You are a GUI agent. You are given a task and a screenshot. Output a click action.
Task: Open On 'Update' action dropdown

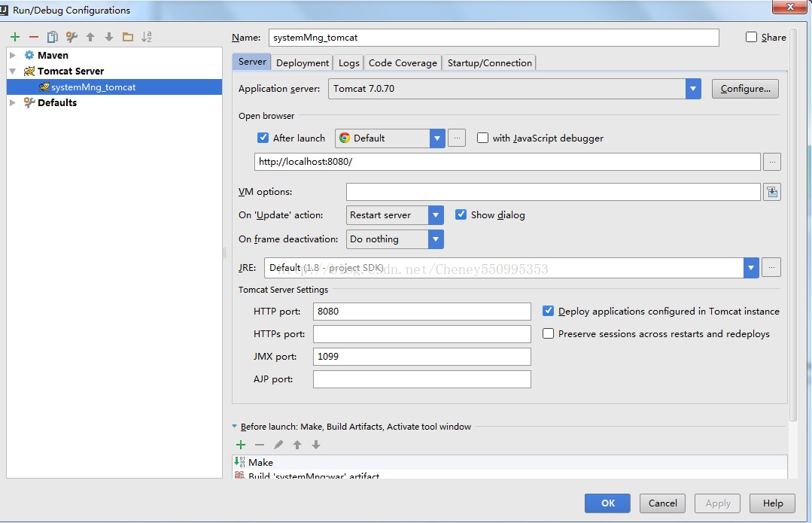pos(436,215)
